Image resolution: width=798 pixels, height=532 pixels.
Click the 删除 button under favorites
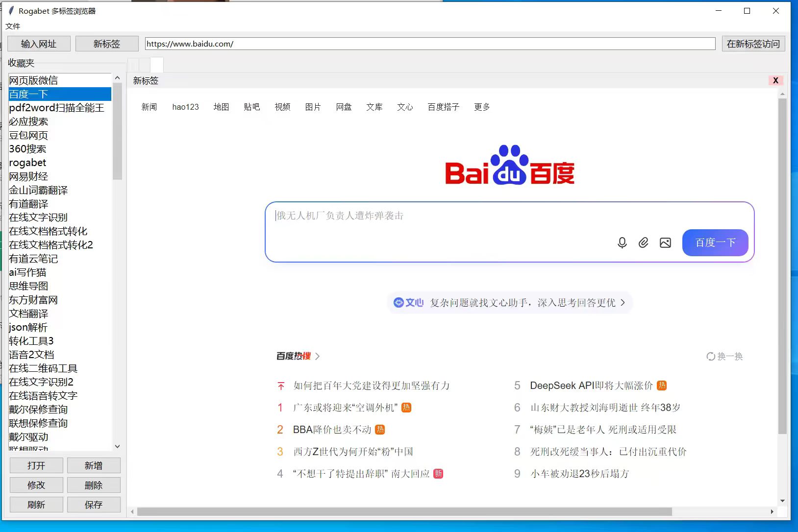[x=94, y=485]
